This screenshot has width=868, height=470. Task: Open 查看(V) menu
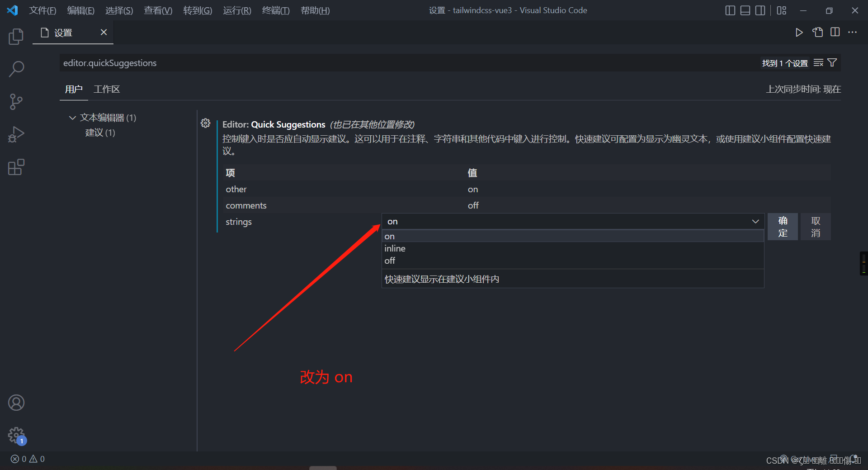(x=158, y=10)
